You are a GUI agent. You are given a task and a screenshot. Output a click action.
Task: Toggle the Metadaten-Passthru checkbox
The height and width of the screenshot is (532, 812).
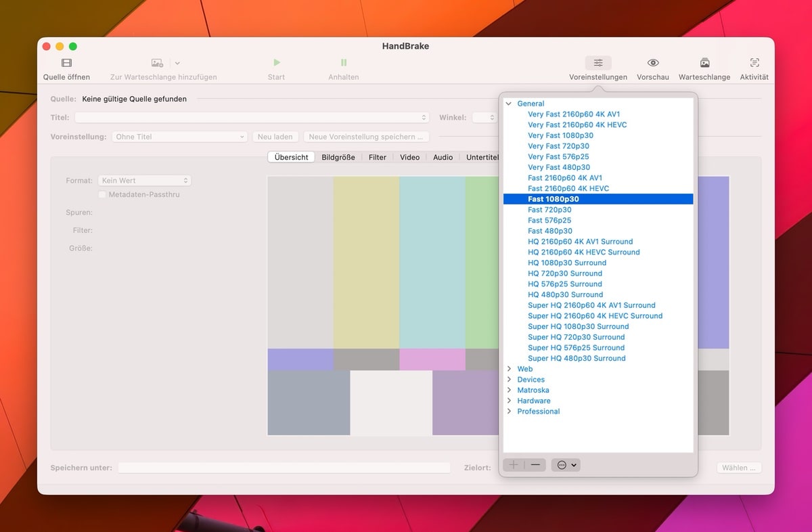tap(102, 195)
